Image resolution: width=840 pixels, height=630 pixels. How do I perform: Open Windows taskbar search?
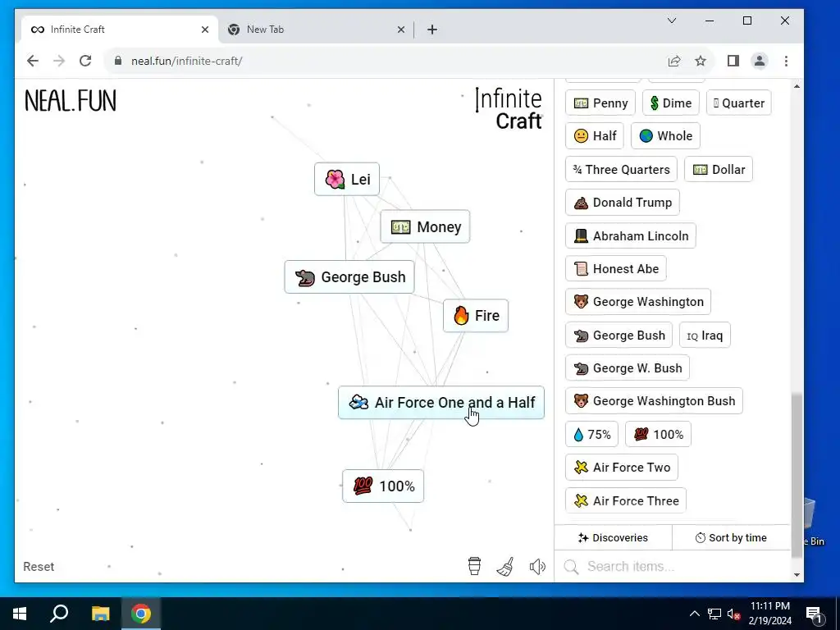tap(59, 614)
